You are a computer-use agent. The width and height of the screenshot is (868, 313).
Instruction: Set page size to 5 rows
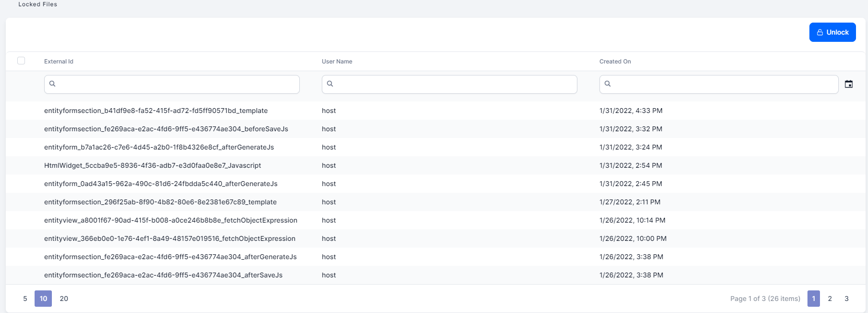pyautogui.click(x=25, y=299)
